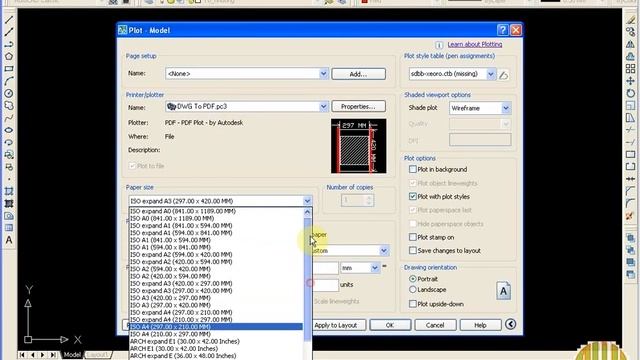
Task: Click the Help button
Action: 480,325
